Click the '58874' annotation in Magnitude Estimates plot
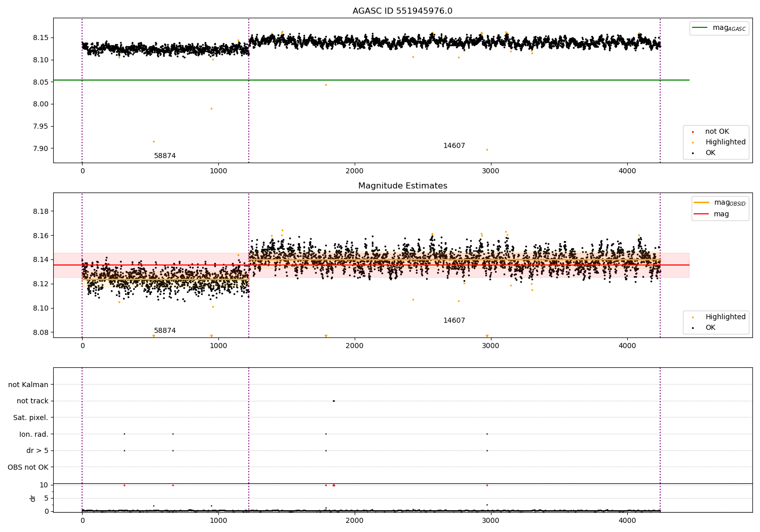Screen dimensions: 760x532 pos(165,331)
